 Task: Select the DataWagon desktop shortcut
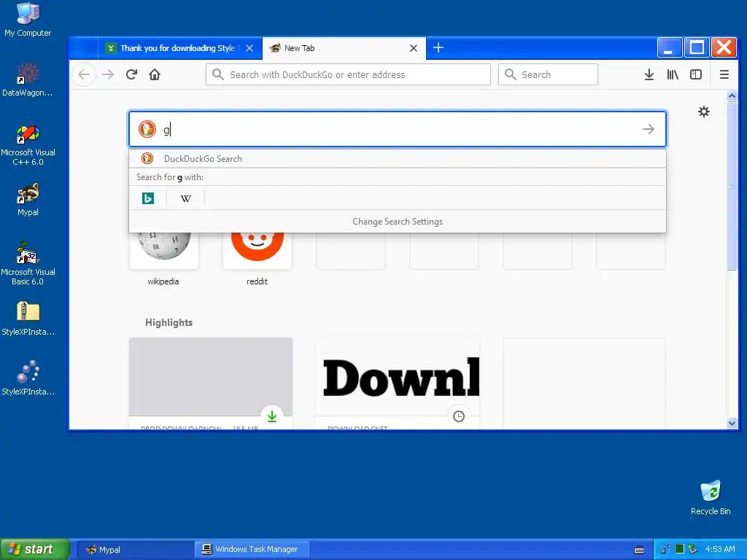point(28,80)
